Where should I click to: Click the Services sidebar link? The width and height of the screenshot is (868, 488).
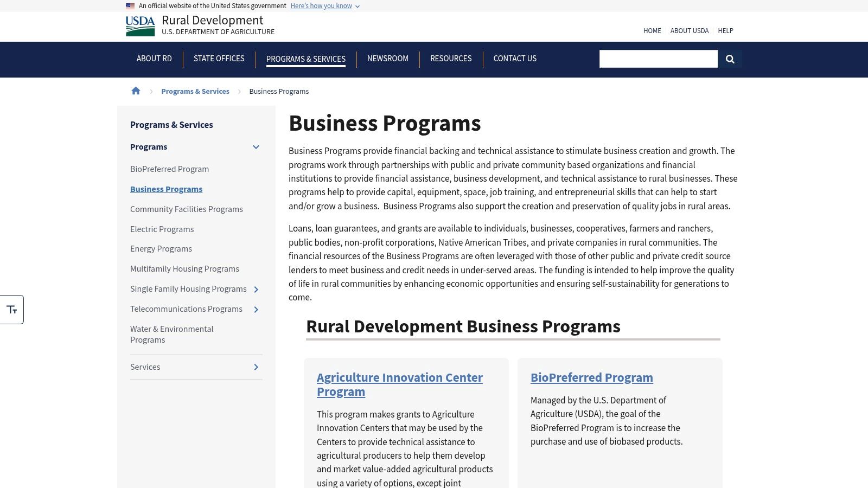(x=145, y=367)
